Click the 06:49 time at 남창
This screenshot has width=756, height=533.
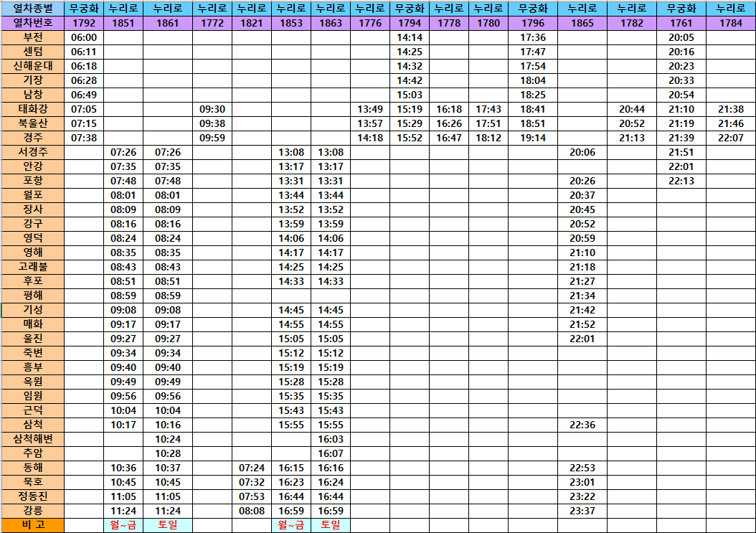[84, 95]
